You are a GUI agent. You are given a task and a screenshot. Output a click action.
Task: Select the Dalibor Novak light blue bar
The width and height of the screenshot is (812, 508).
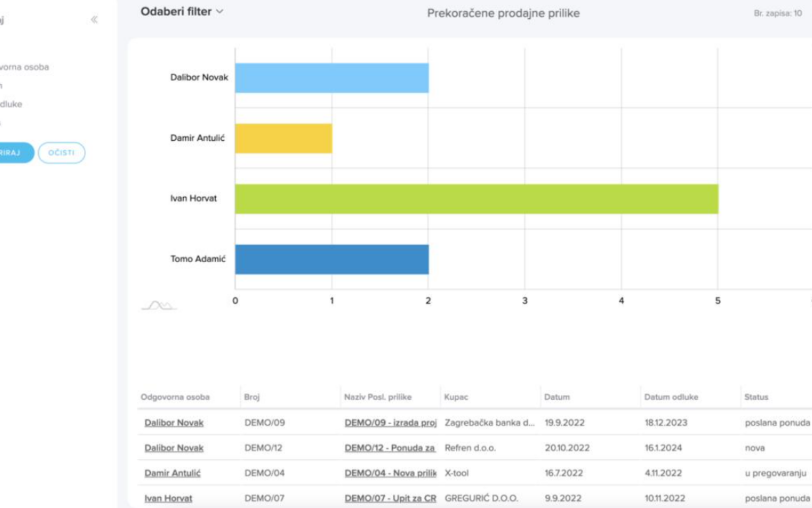331,78
